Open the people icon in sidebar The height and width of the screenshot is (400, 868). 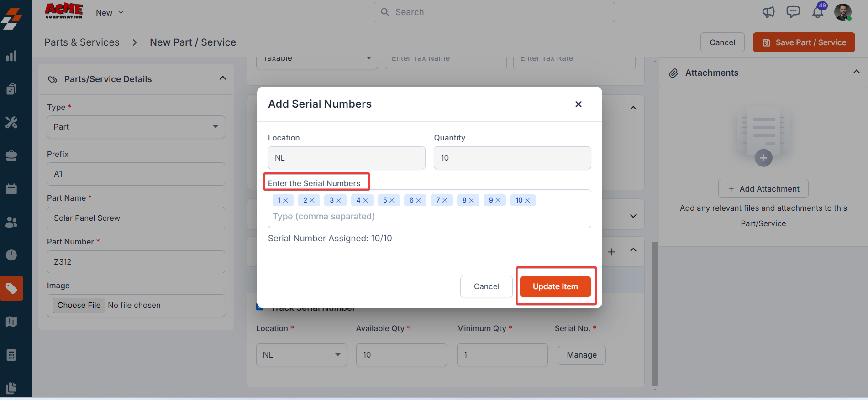pos(11,222)
